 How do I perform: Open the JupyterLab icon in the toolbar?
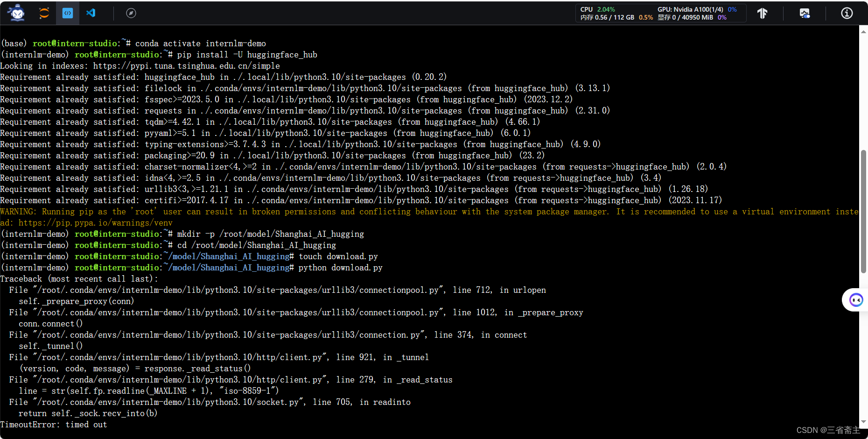(x=44, y=13)
